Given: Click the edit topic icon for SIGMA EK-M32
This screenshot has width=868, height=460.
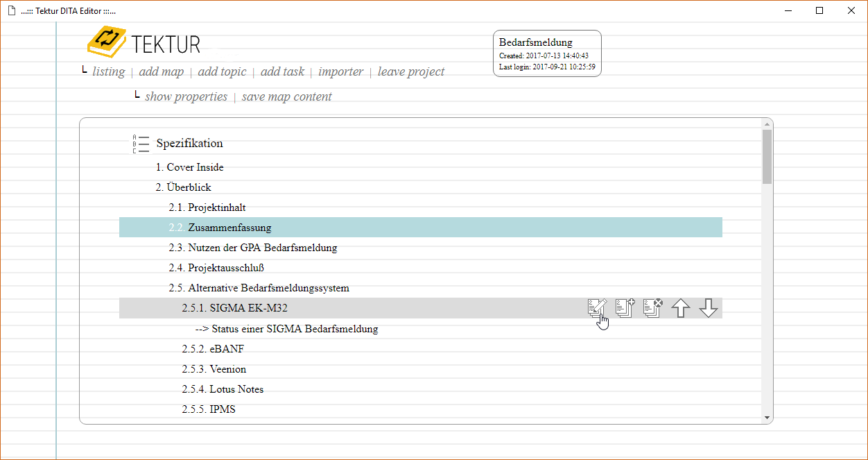Looking at the screenshot, I should (x=597, y=307).
